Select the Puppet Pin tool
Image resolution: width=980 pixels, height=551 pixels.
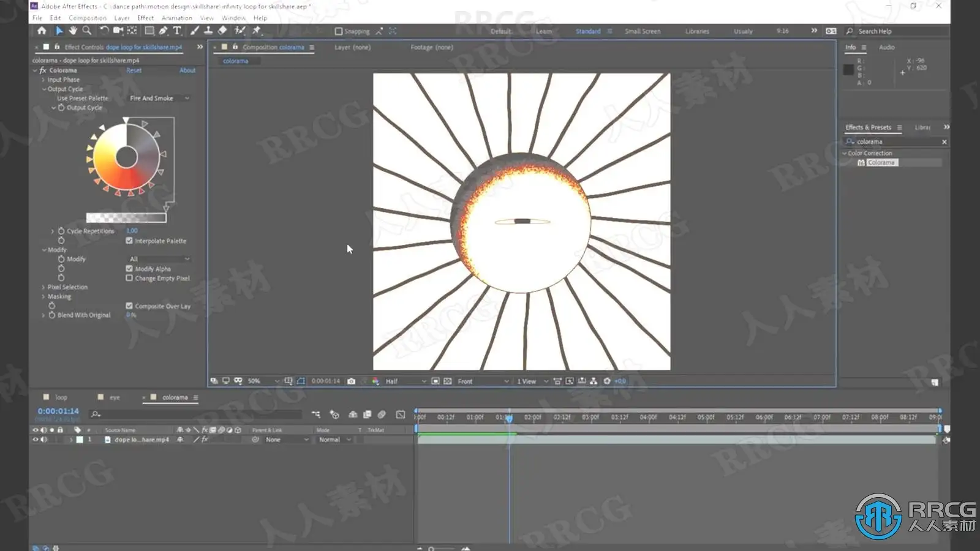tap(257, 31)
